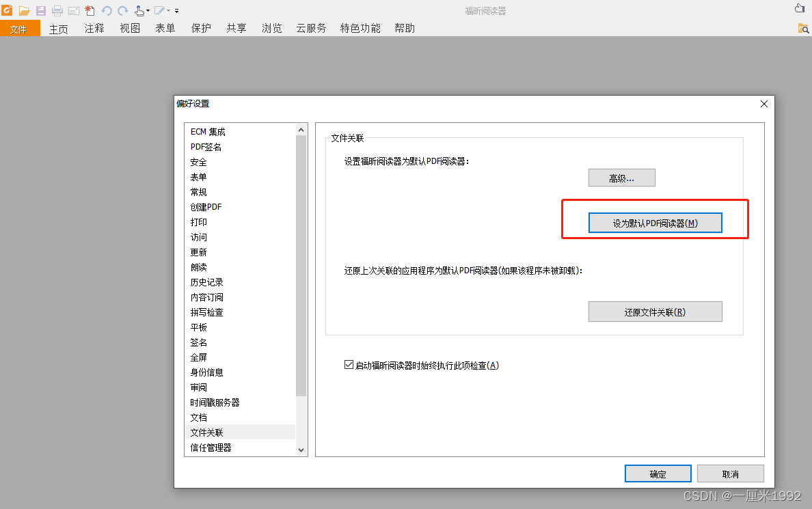This screenshot has width=812, height=509.
Task: Undo the last action
Action: [107, 10]
